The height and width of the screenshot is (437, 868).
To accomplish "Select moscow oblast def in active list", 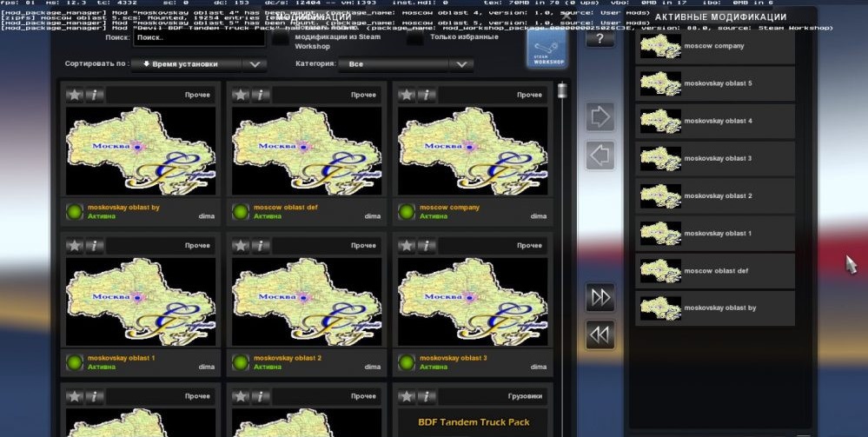I will [x=715, y=271].
